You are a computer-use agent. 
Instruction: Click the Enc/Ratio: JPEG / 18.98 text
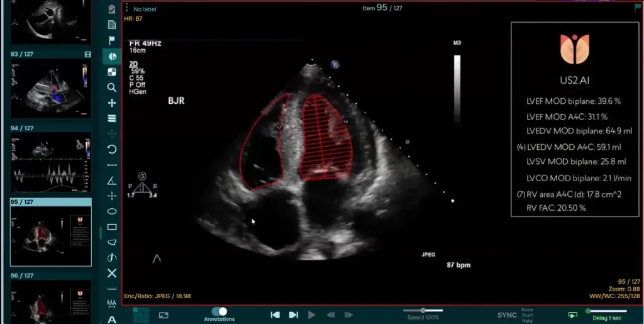pos(157,296)
